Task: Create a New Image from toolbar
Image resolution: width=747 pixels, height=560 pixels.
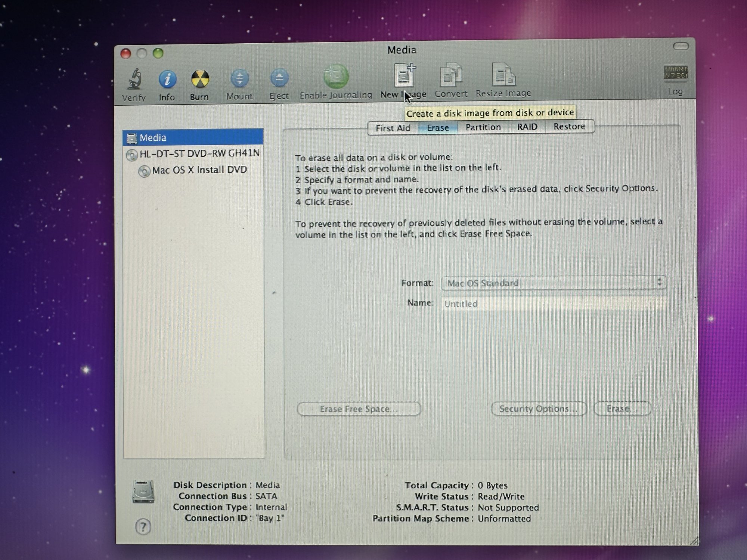Action: pyautogui.click(x=405, y=75)
